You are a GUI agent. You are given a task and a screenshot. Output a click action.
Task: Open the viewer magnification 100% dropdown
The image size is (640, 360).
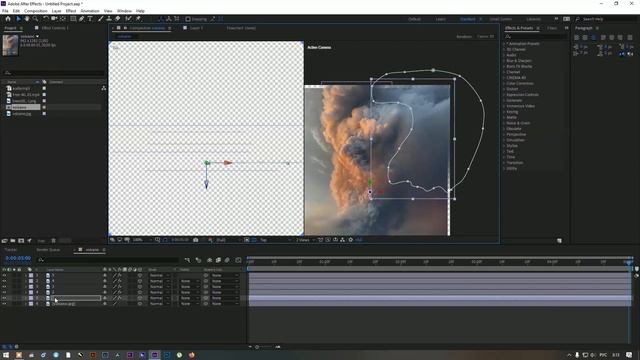tap(141, 240)
